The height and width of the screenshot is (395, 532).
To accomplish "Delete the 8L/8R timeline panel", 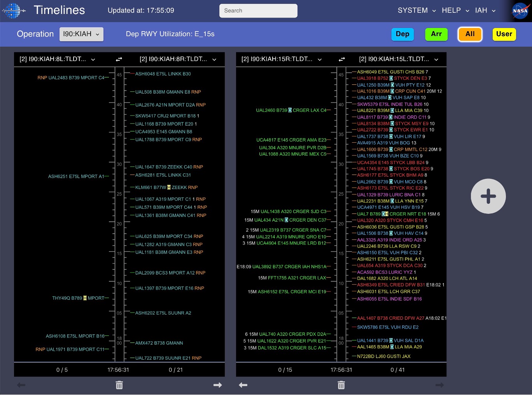I will coord(119,385).
